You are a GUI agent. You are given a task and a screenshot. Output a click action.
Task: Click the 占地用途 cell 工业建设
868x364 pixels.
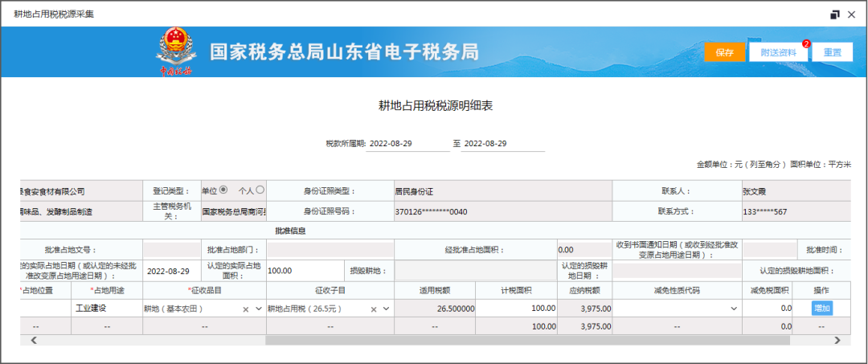(x=107, y=308)
